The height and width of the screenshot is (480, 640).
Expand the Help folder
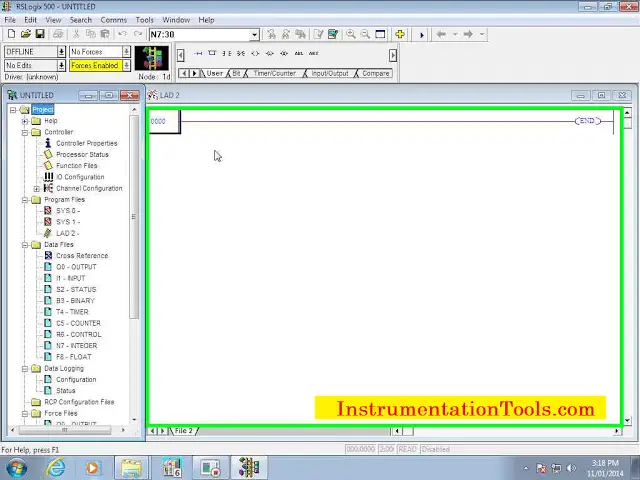(25, 121)
